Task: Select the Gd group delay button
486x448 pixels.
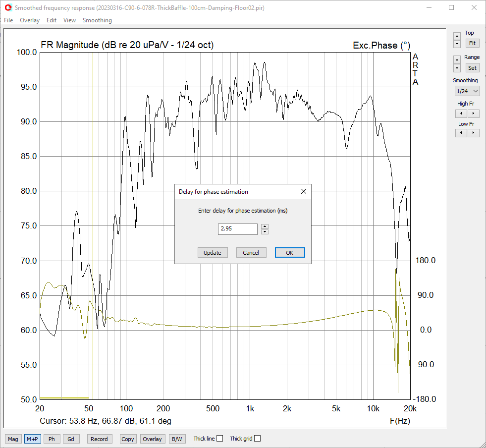Action: (71, 439)
